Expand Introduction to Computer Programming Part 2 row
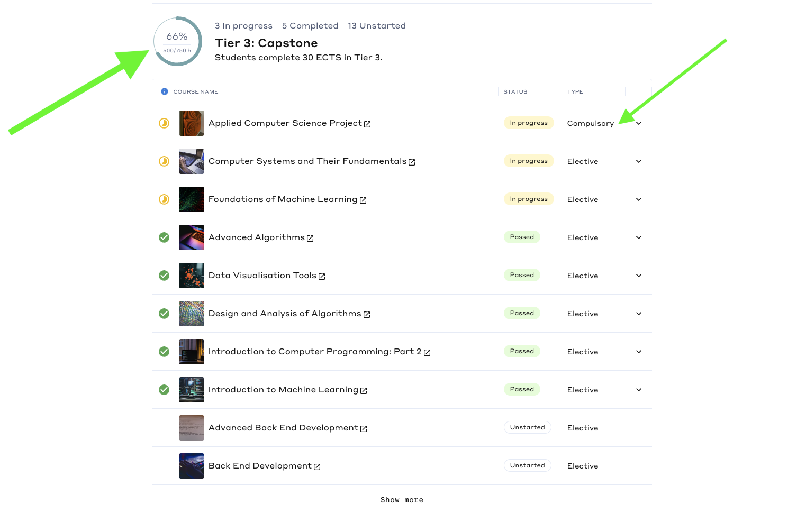This screenshot has width=806, height=532. [639, 352]
